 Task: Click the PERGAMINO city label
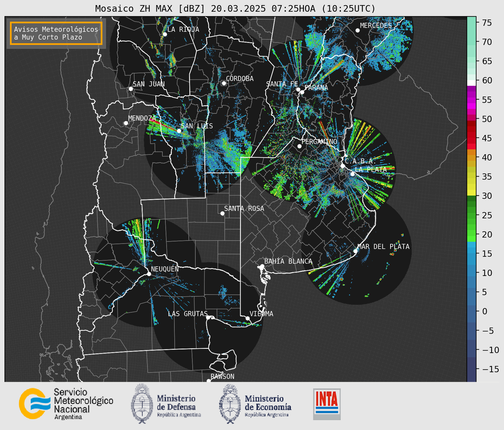click(319, 141)
